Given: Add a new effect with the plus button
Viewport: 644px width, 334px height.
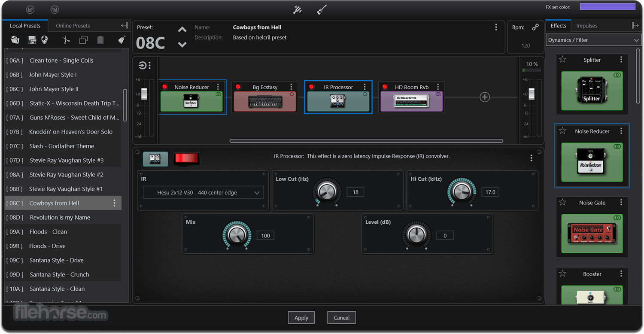Looking at the screenshot, I should click(485, 97).
